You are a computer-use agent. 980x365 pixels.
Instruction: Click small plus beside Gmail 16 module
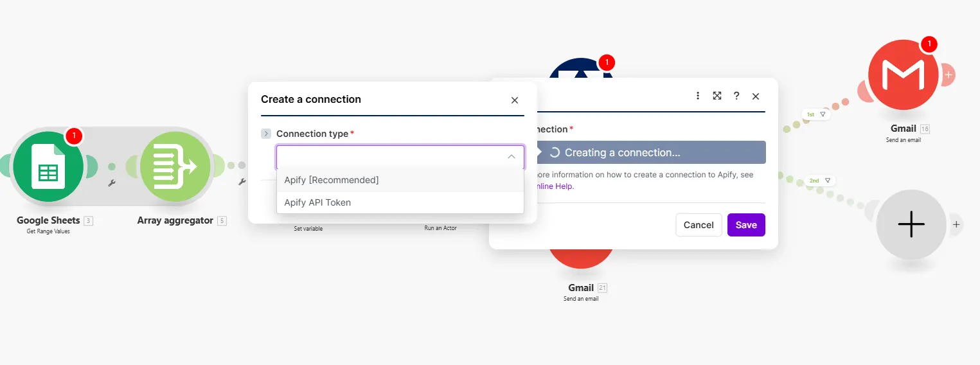click(949, 75)
